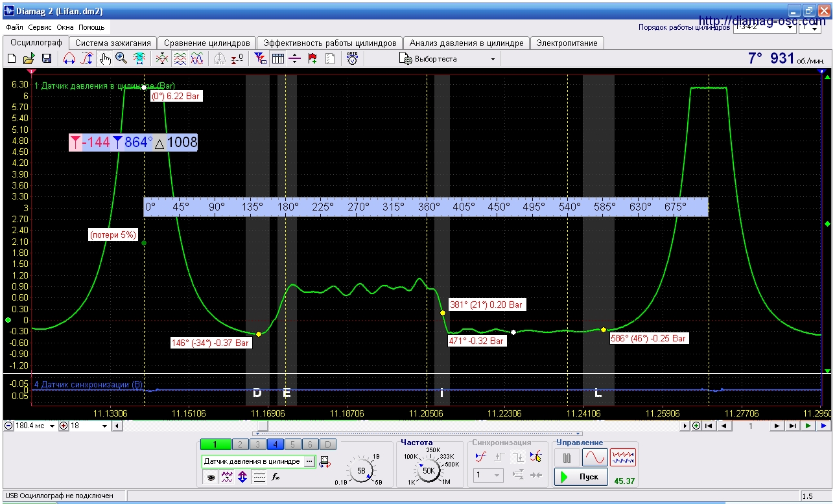Click the stacked red and blue waveforms icon
This screenshot has width=835, height=504.
pyautogui.click(x=180, y=59)
